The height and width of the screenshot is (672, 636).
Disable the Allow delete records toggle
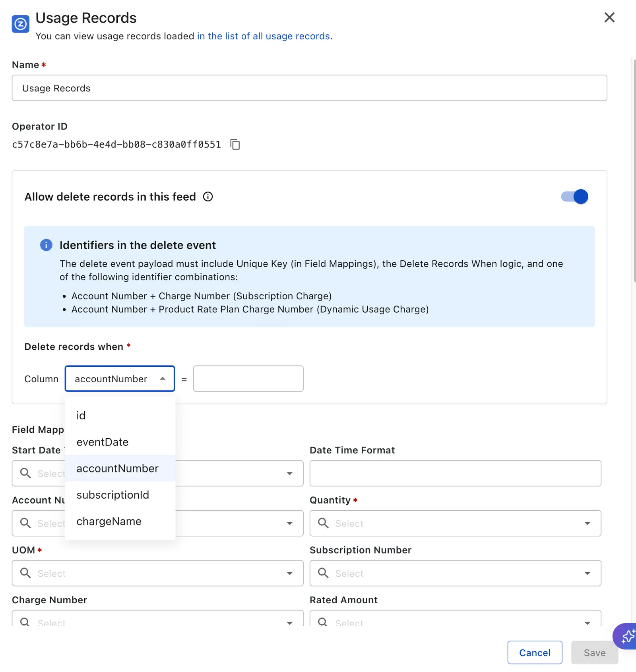point(574,197)
